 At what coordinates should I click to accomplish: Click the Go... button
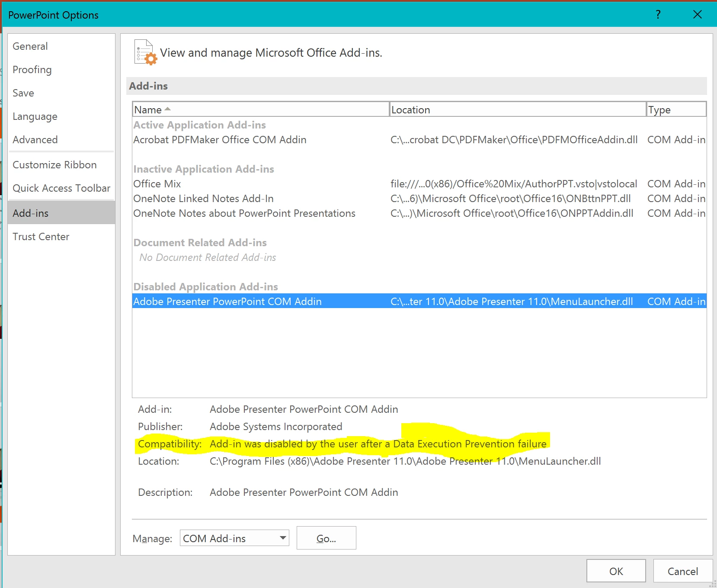(x=326, y=538)
